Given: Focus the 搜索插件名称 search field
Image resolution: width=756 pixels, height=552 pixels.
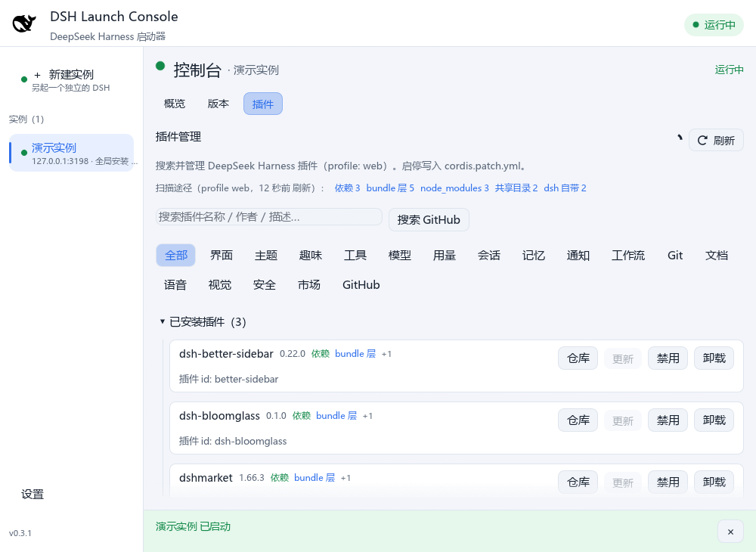Looking at the screenshot, I should point(269,217).
